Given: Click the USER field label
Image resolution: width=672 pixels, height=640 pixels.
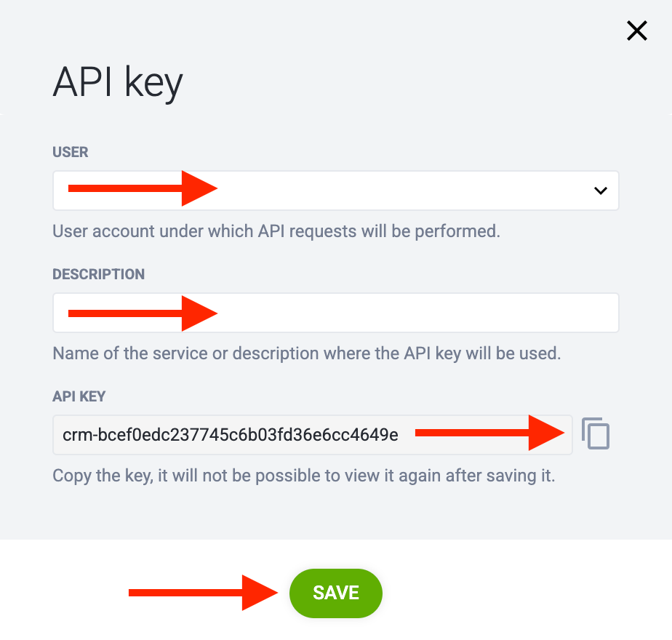Looking at the screenshot, I should (71, 152).
